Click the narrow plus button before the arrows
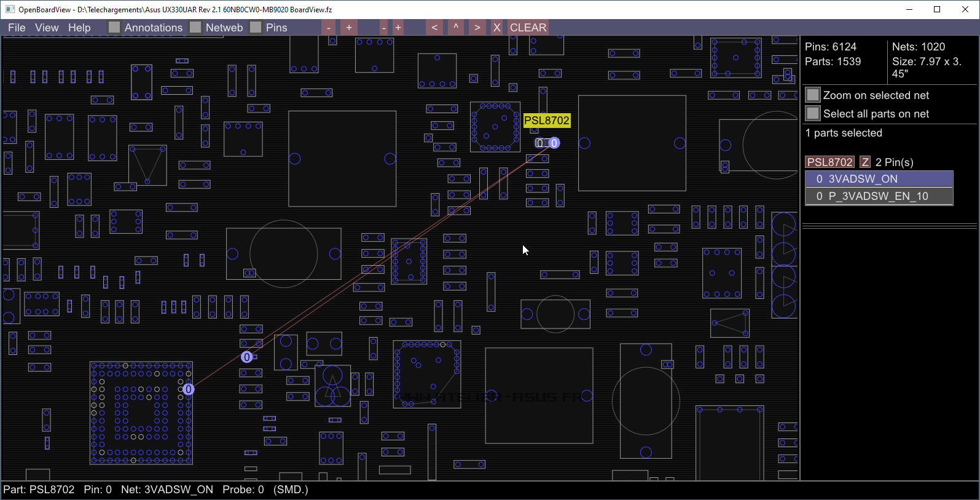980x500 pixels. tap(398, 28)
